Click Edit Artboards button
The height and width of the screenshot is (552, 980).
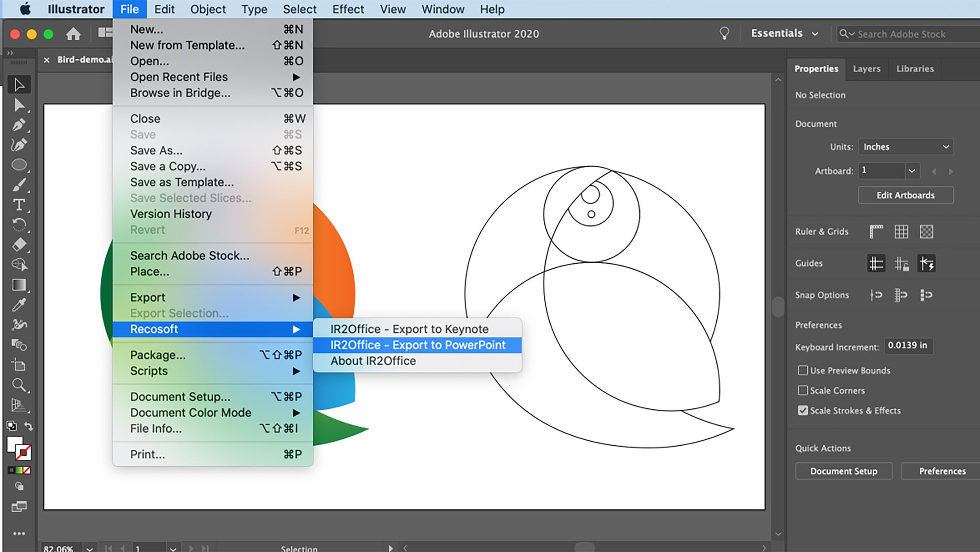click(x=905, y=195)
